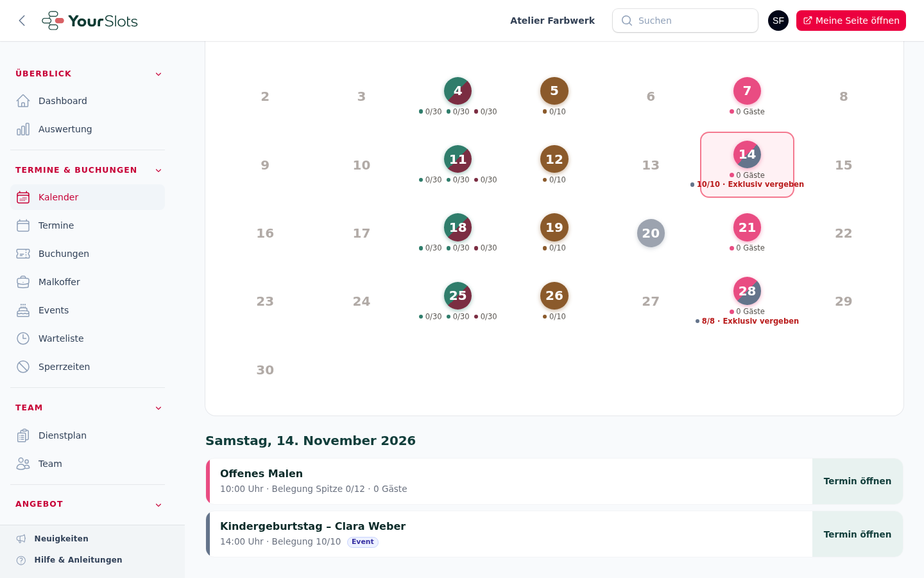Screen dimensions: 924x578
Task: Focus the Suchen search field
Action: [x=685, y=21]
